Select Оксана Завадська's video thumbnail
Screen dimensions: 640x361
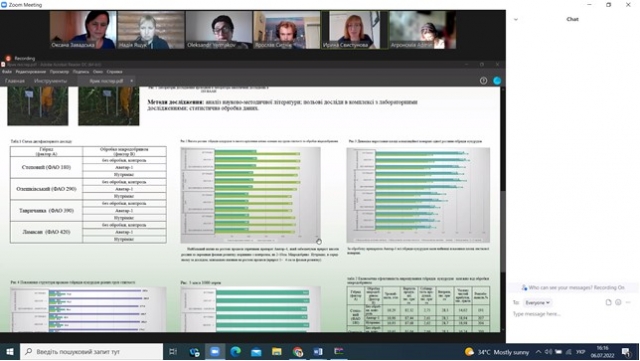point(83,30)
